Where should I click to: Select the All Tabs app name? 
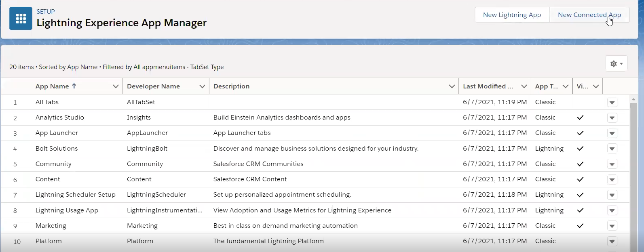coord(47,102)
